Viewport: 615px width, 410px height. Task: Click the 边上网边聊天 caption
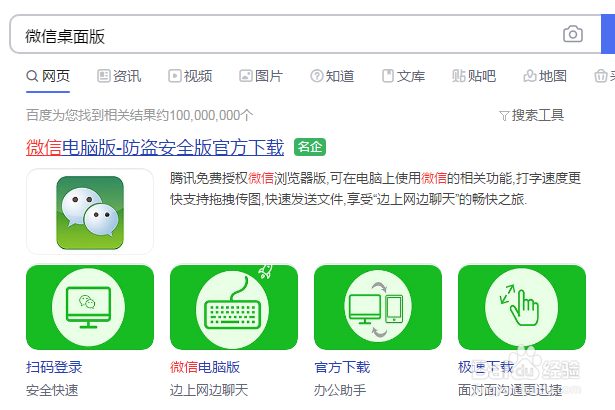tap(209, 390)
